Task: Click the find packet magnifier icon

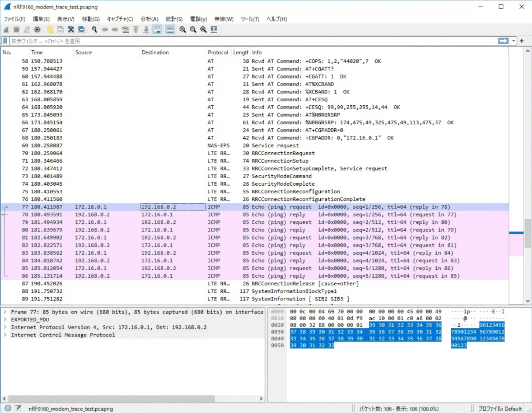Action: pos(95,30)
